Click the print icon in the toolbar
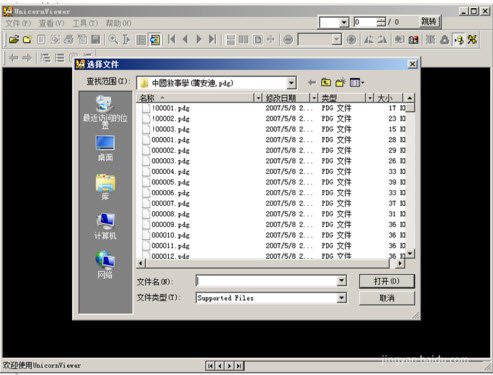This screenshot has width=493, height=375. 69,40
